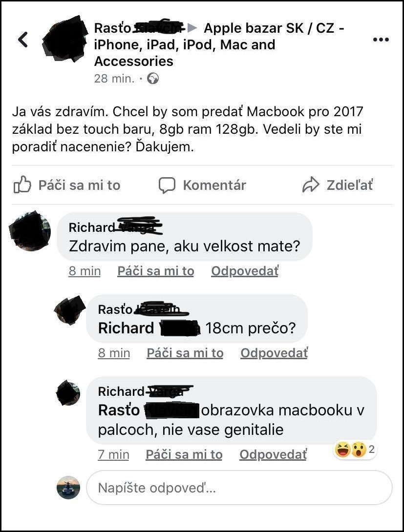Like Richard's comment about velkost
This screenshot has width=404, height=532.
tap(156, 271)
